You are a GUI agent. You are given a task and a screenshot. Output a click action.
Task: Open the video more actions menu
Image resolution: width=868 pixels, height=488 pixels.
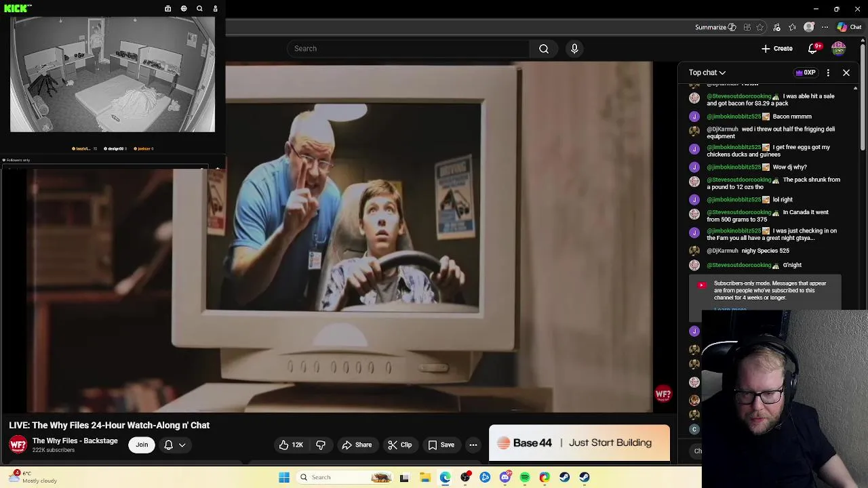point(473,445)
